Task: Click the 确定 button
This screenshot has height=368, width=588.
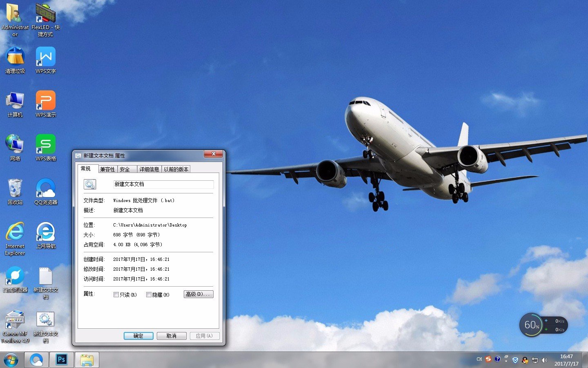Action: [x=138, y=336]
